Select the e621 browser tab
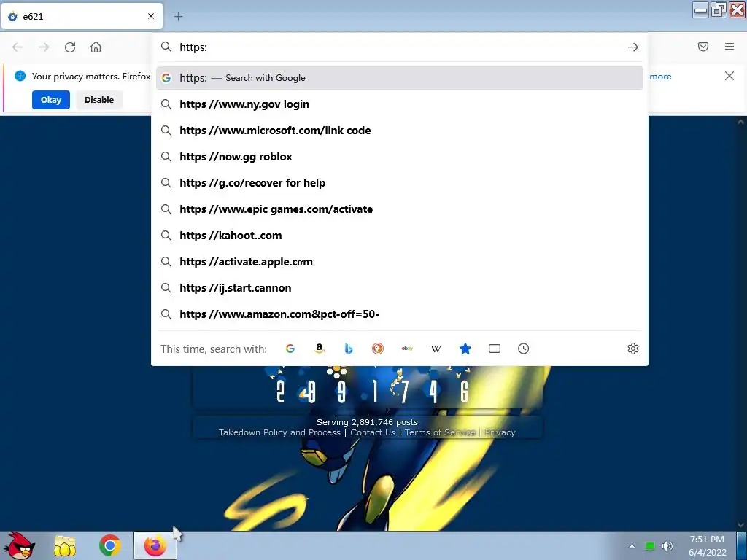Screen dimensions: 747x560 coord(82,16)
